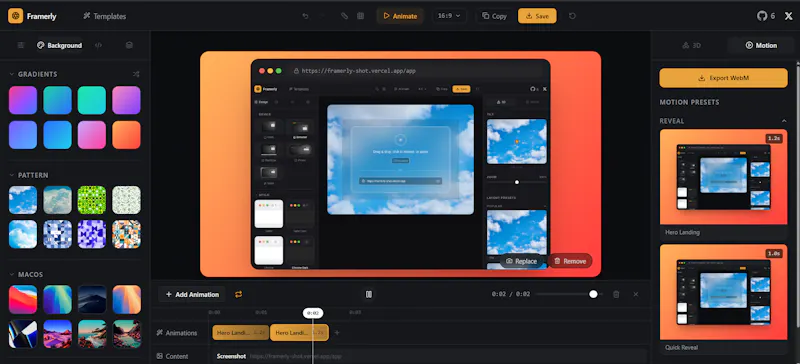The height and width of the screenshot is (364, 800).
Task: Open the sliders tab left of Background
Action: point(21,45)
